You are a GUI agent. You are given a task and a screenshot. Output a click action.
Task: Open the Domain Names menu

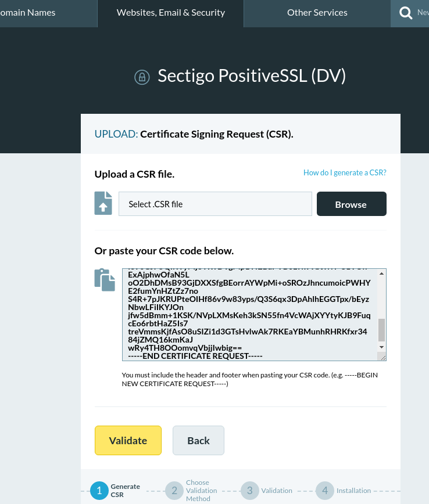click(49, 13)
